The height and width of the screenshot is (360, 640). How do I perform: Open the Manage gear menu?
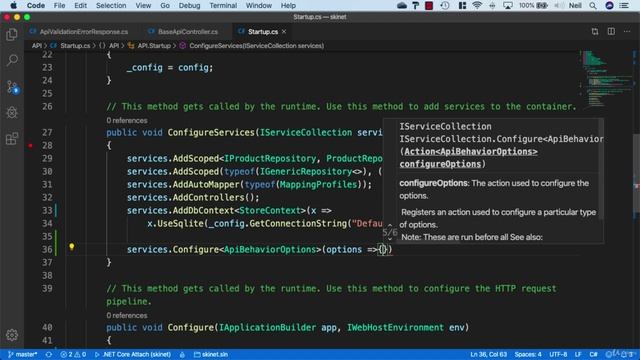point(12,335)
